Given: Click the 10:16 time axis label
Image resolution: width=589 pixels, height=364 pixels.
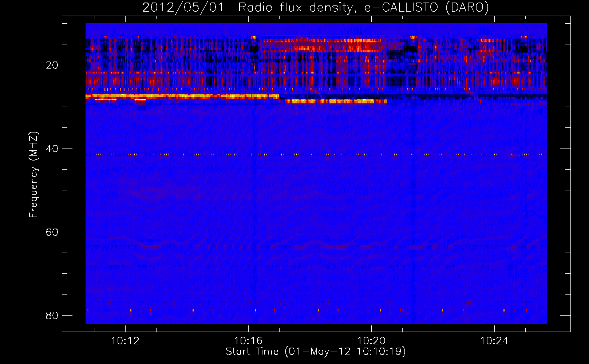Looking at the screenshot, I should tap(248, 341).
